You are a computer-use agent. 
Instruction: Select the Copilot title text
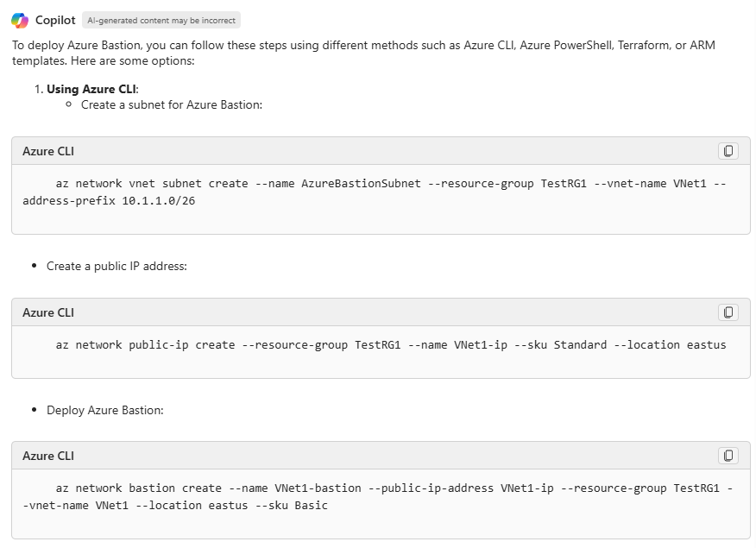coord(55,20)
